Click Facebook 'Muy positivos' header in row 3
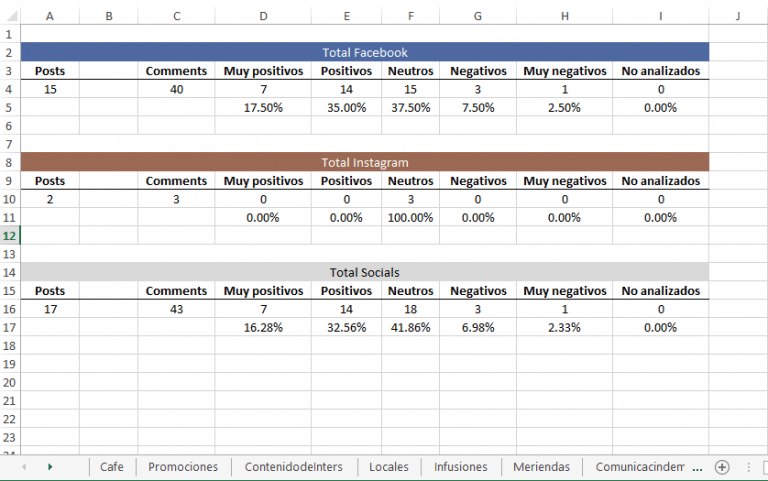The height and width of the screenshot is (481, 768). pyautogui.click(x=263, y=71)
